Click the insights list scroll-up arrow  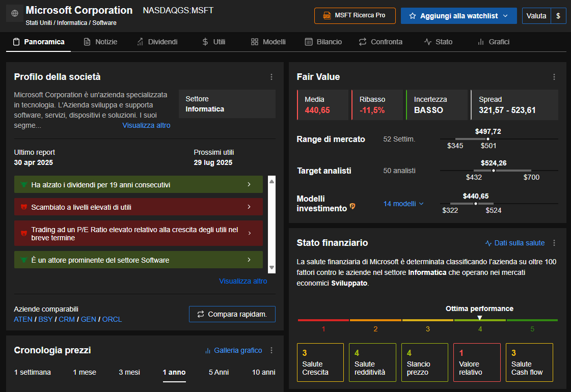pos(271,181)
